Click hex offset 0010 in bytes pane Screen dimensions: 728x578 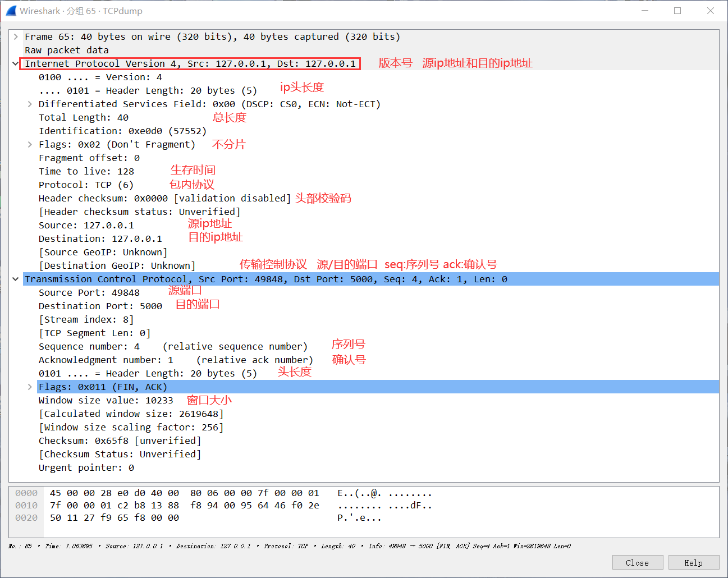(x=26, y=506)
